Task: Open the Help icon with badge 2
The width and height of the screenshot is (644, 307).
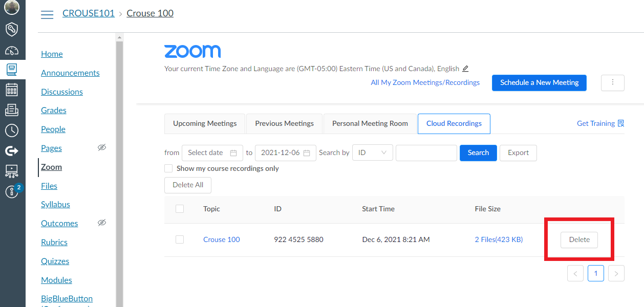Action: coord(12,191)
